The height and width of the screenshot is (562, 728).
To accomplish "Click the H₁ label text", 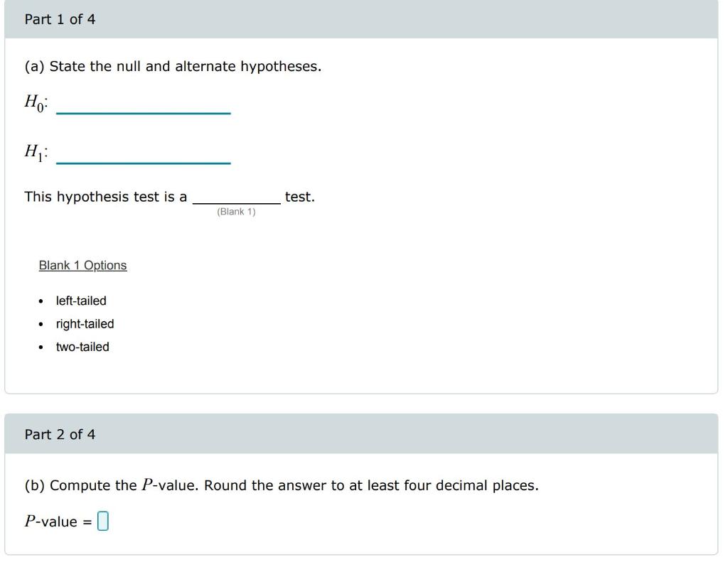I will pyautogui.click(x=33, y=151).
